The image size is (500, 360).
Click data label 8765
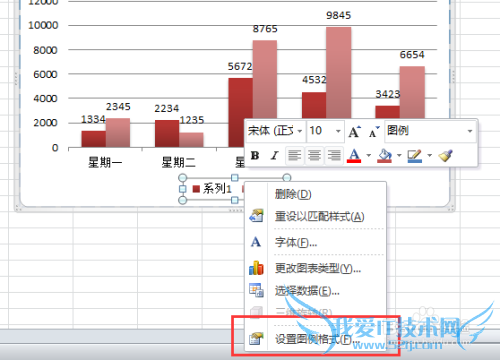(x=265, y=29)
